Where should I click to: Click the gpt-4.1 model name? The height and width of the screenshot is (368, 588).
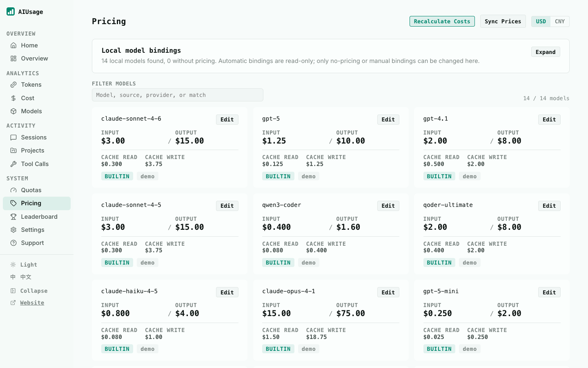click(436, 119)
